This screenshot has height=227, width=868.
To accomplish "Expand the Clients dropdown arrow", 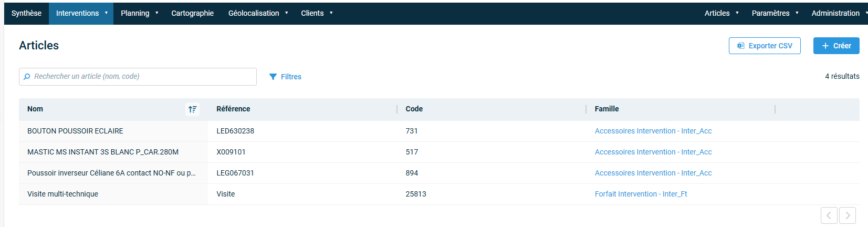I will 331,13.
